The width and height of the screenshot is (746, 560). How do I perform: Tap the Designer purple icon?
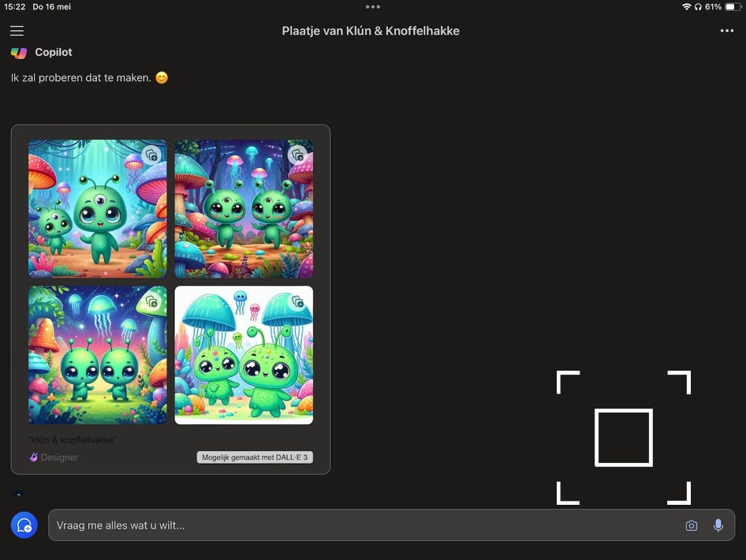point(34,457)
